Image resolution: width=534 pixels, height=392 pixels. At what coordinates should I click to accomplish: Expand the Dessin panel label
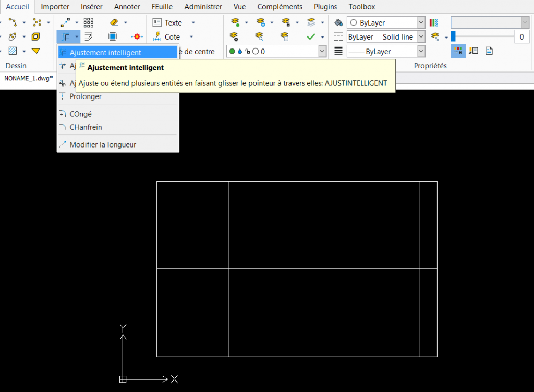(x=16, y=66)
